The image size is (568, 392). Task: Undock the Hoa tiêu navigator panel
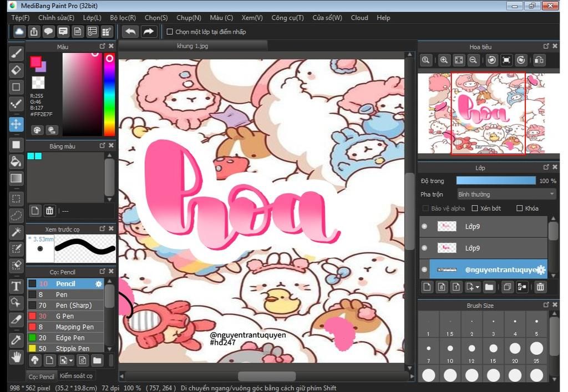(546, 46)
